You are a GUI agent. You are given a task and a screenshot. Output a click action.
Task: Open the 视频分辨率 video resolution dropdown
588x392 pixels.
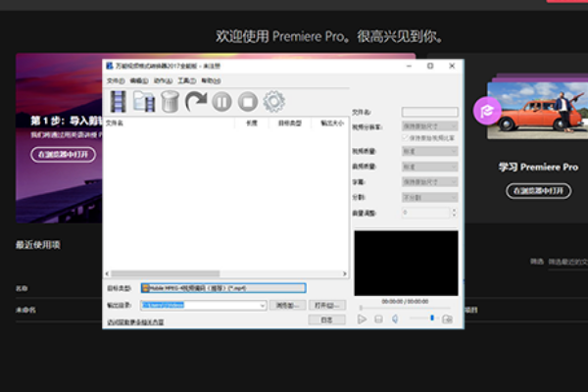430,126
